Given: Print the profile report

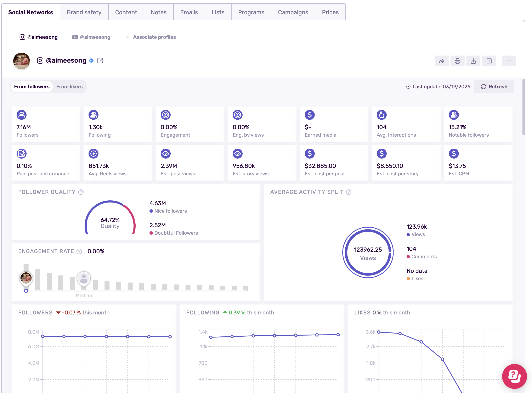Looking at the screenshot, I should click(457, 61).
